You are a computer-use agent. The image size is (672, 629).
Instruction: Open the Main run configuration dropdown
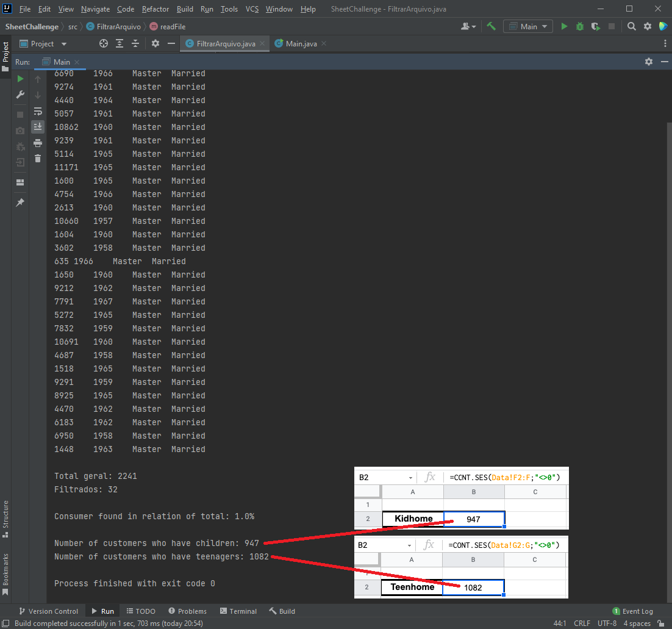(528, 26)
